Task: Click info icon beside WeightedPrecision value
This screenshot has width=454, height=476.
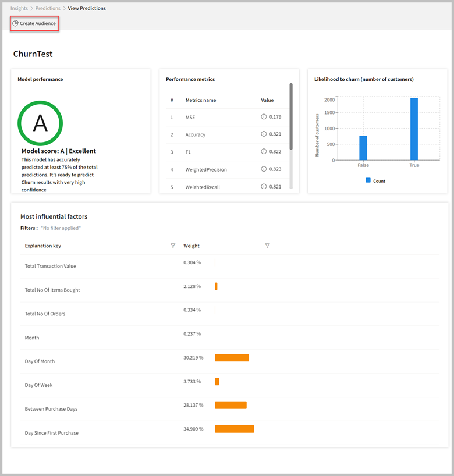Action: [264, 169]
